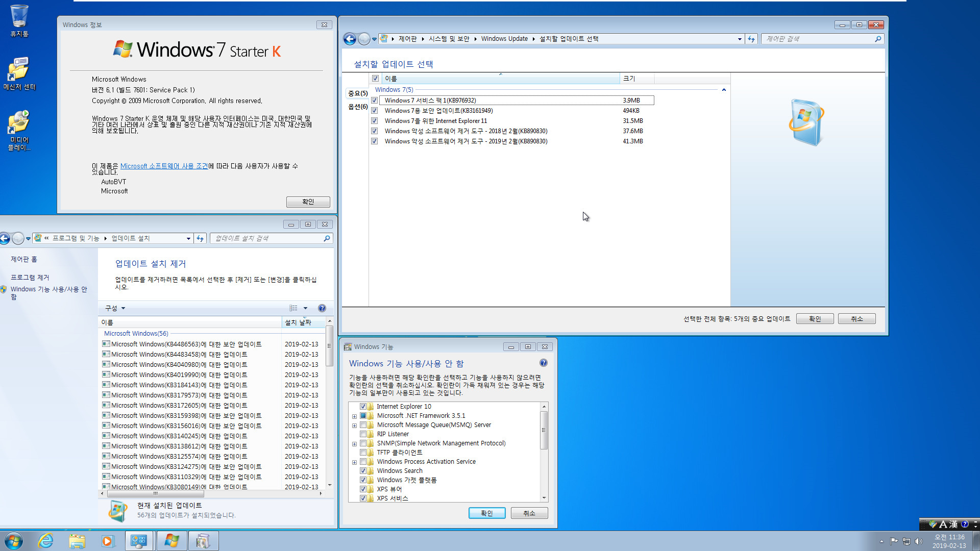Screen dimensions: 980x551
Task: Expand SNMP feature tree node
Action: click(x=354, y=444)
